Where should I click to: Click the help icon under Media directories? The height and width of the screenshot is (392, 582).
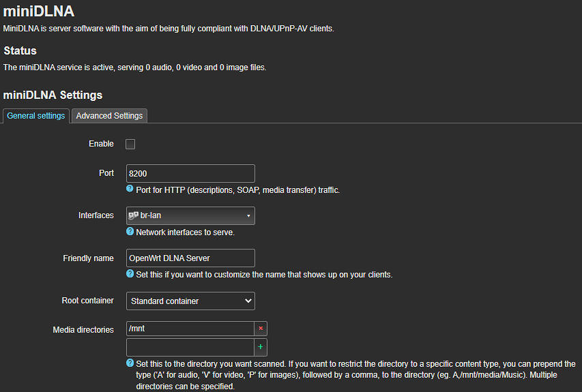[130, 363]
